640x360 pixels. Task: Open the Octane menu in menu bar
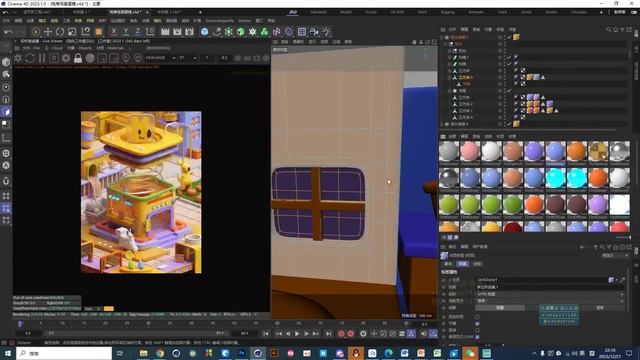point(245,20)
